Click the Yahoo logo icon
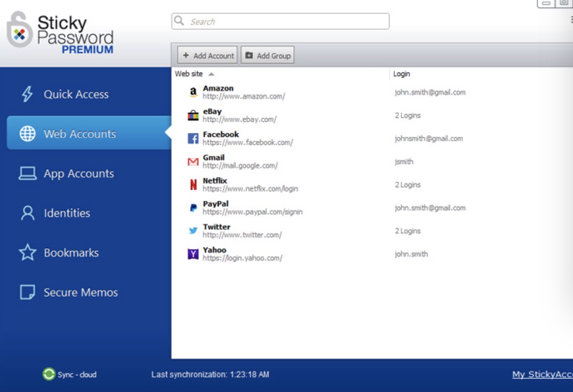The image size is (573, 392). pos(193,254)
